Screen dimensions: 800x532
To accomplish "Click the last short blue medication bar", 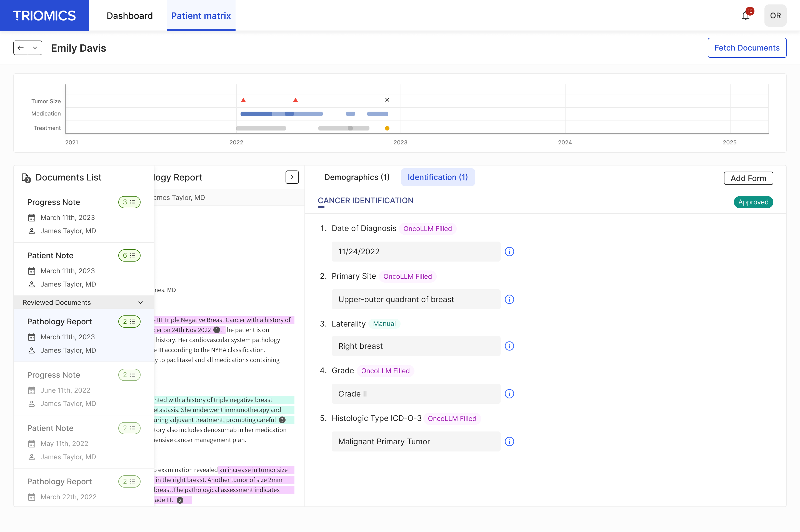I will click(378, 114).
